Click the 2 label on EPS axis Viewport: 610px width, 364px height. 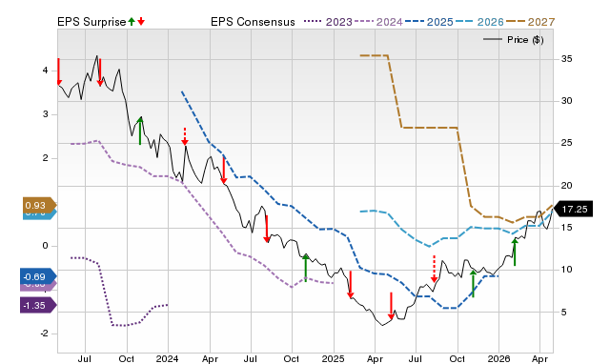coord(45,158)
